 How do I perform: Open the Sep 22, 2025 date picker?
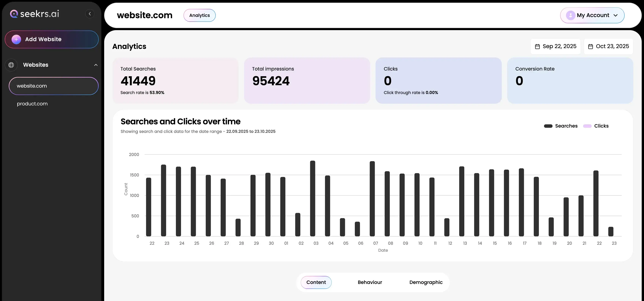[556, 46]
